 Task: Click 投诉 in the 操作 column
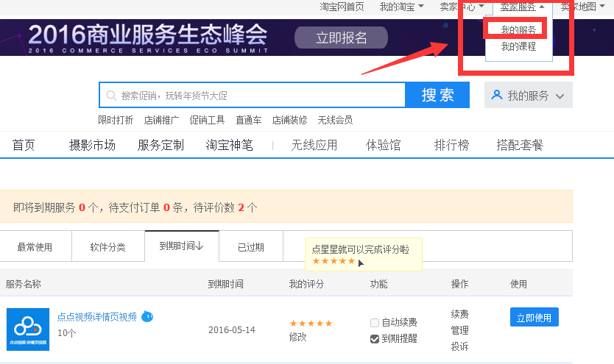click(x=459, y=346)
